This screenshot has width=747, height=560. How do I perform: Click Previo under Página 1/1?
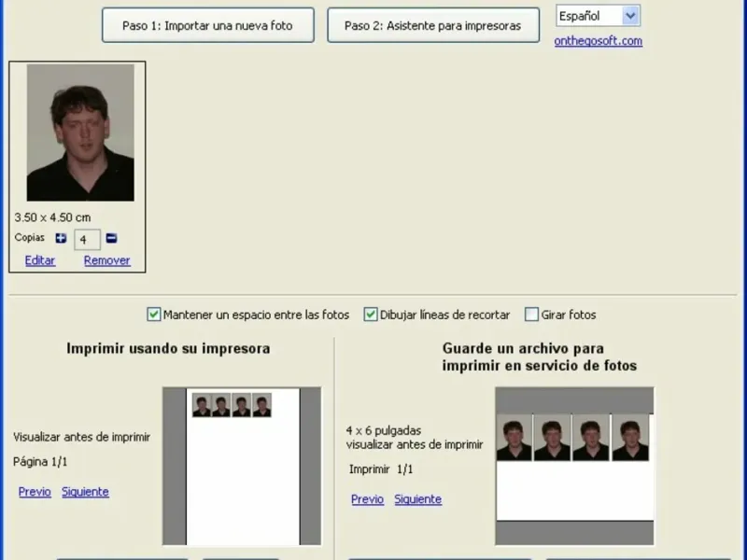pos(35,492)
